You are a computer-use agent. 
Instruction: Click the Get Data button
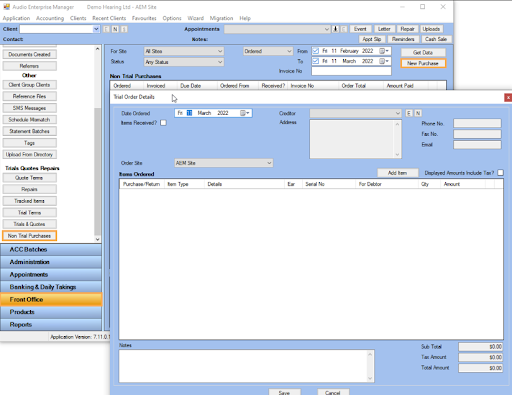pos(423,53)
